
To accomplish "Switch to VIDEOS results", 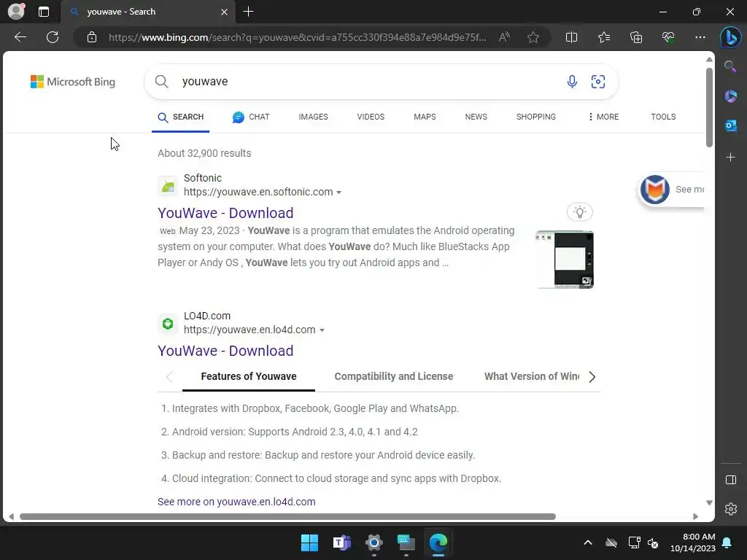I will 371,117.
